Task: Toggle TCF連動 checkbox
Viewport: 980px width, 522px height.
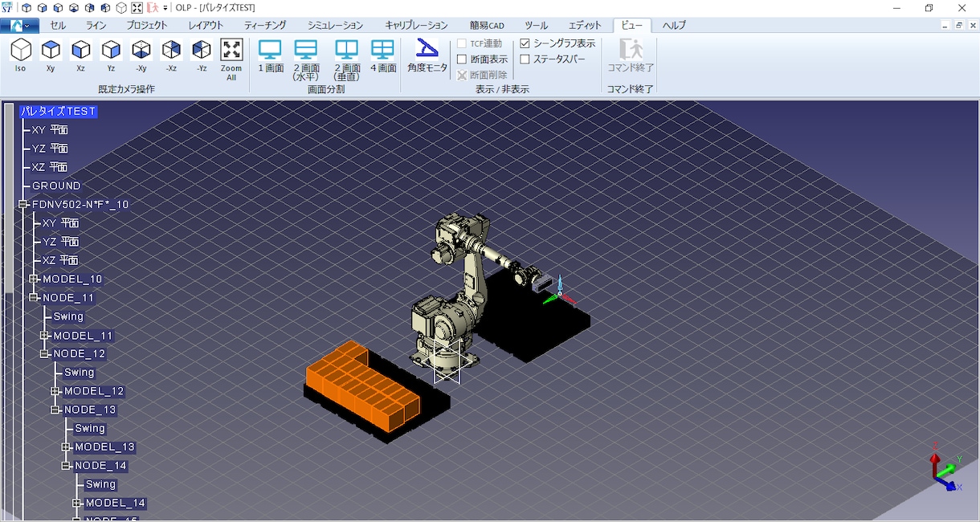Action: click(462, 43)
